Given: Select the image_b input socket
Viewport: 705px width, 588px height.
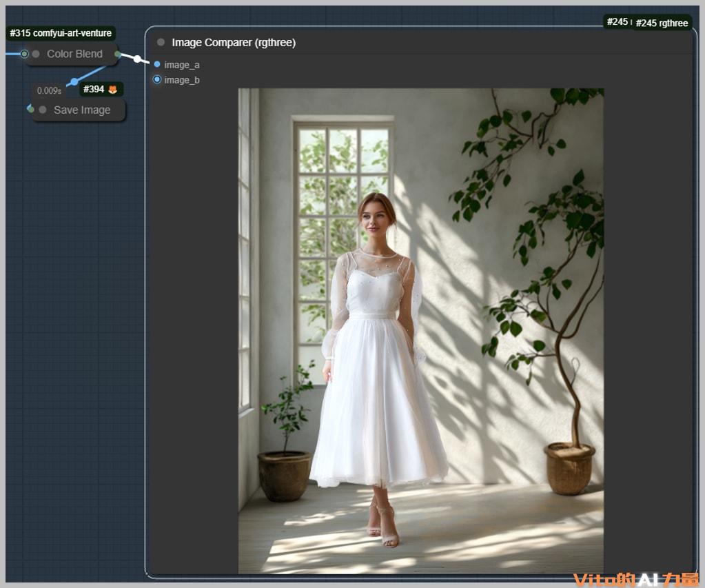Looking at the screenshot, I should coord(157,80).
